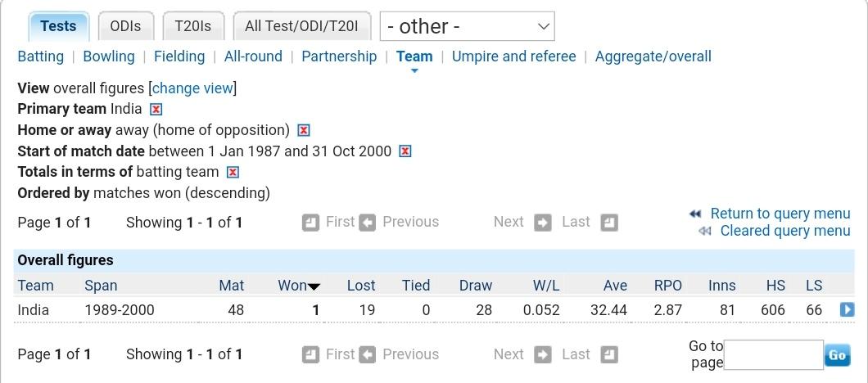Open the Batting section link
Viewport: 868px width, 383px height.
[x=40, y=56]
